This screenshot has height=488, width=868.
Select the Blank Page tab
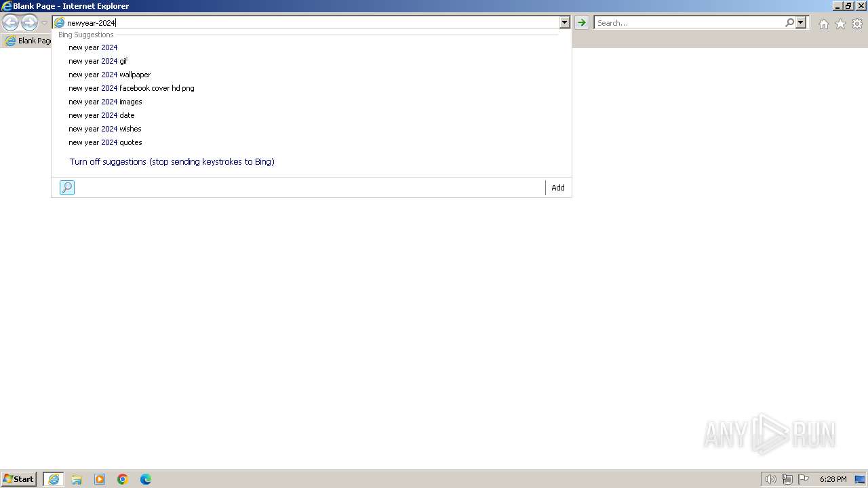[x=27, y=41]
